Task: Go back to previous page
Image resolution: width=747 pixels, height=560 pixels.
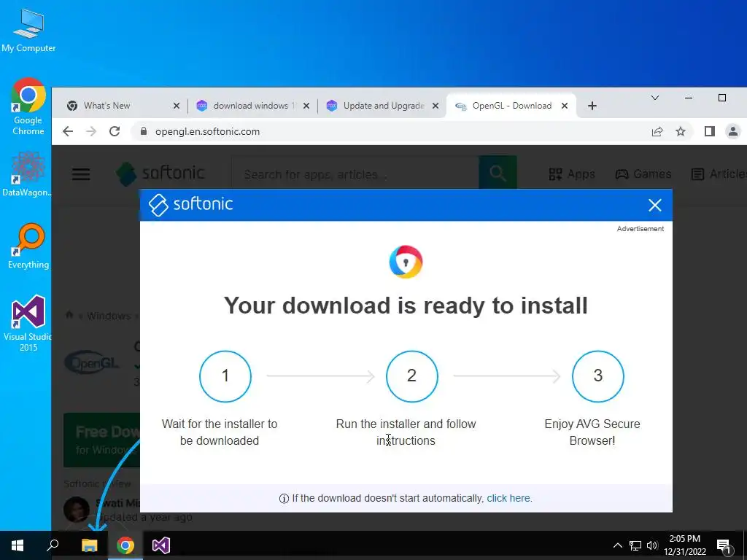Action: [68, 131]
